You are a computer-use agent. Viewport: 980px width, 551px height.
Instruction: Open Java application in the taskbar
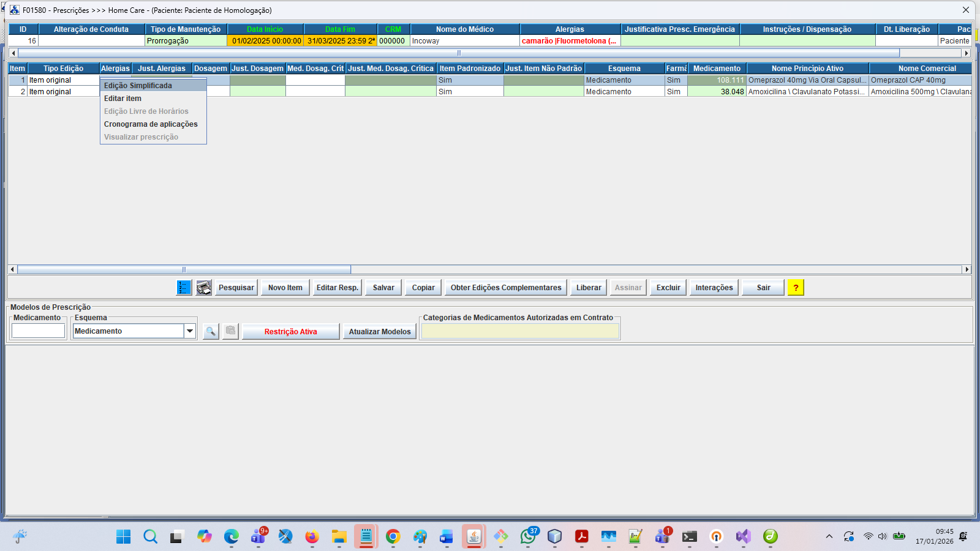click(x=473, y=537)
